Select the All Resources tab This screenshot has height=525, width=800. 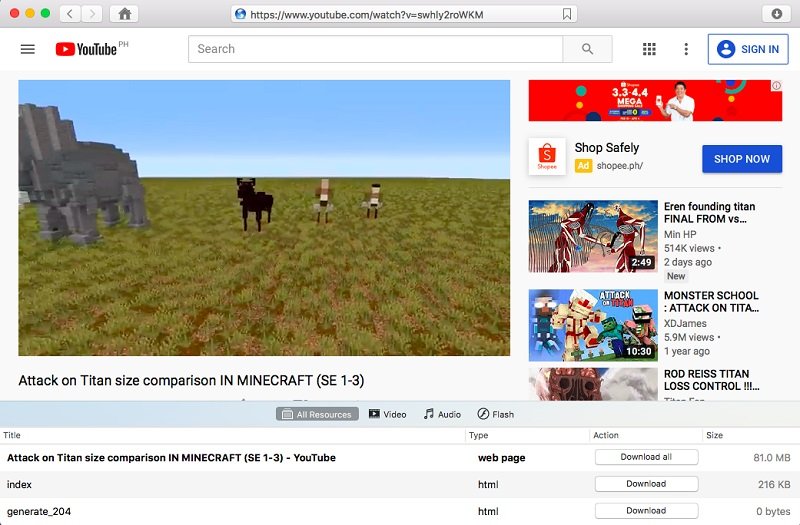(x=317, y=414)
